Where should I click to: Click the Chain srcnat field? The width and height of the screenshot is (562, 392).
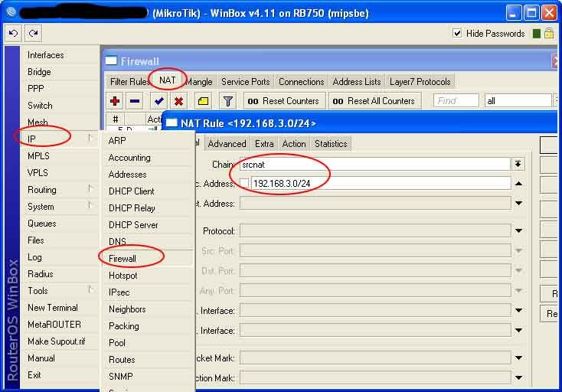tap(375, 164)
